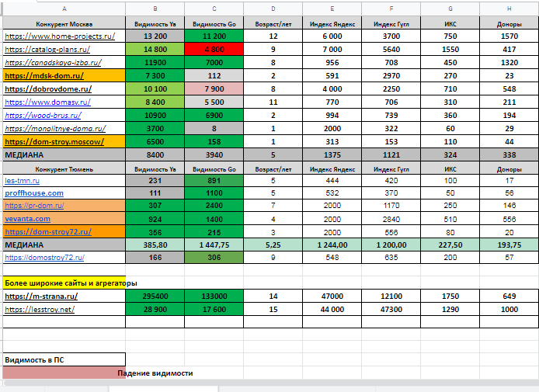Select the 'Доноры' header in Moscow table
539x392 pixels.
pyautogui.click(x=509, y=24)
